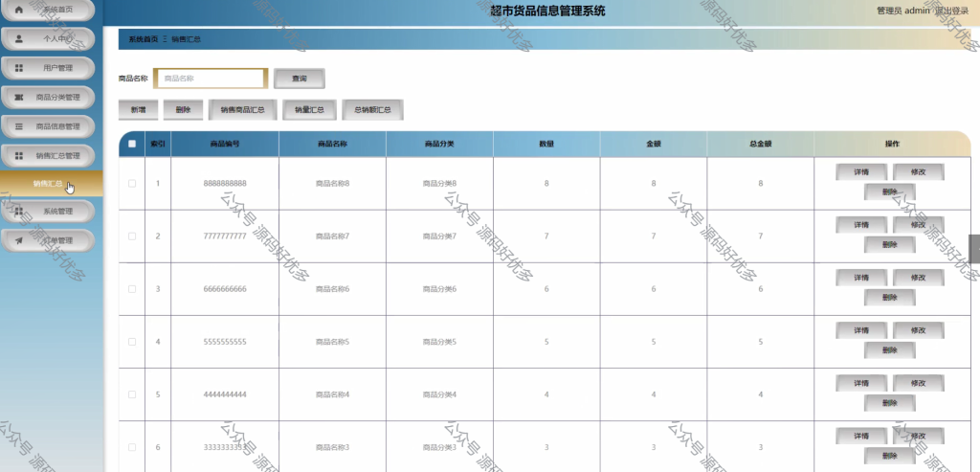
Task: Go to 系统首页 in breadcrumb
Action: click(144, 39)
